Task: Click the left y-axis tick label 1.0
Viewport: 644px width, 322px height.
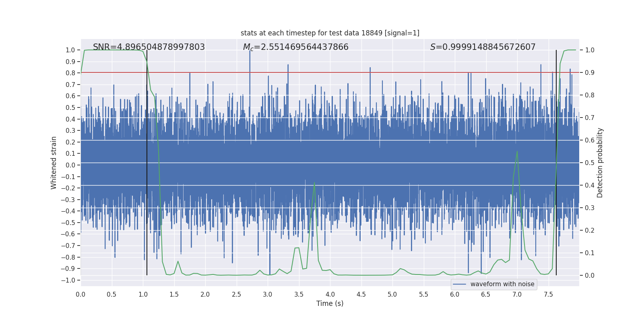Action: 70,50
